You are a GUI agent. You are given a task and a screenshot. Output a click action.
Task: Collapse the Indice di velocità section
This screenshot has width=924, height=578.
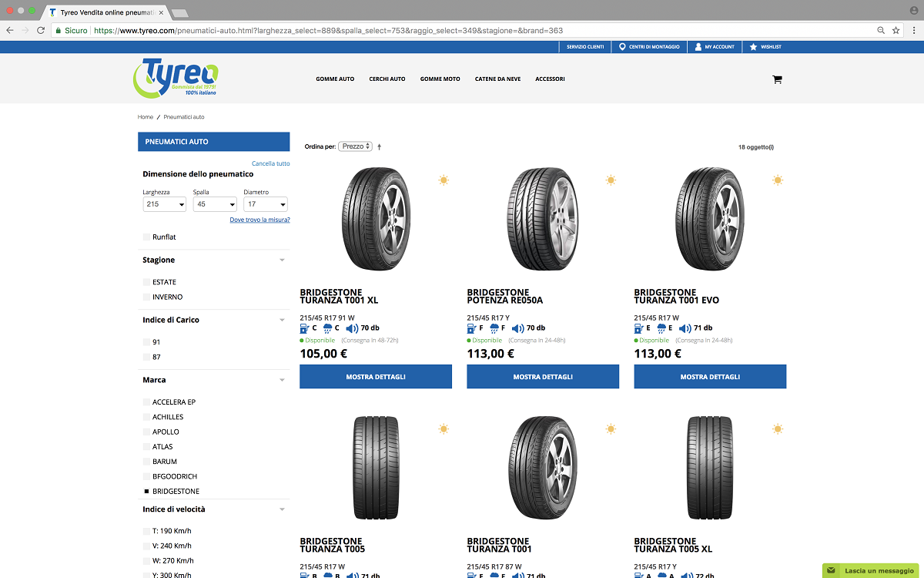[x=282, y=509]
